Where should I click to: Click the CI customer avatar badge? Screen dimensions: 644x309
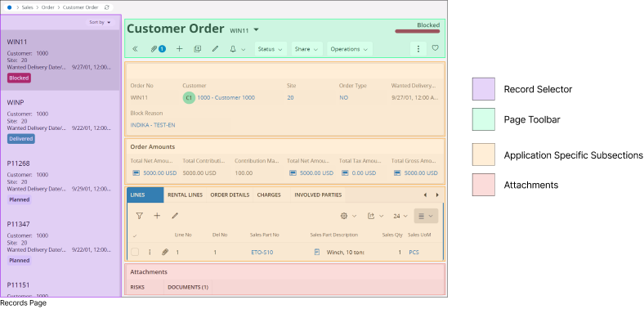(x=189, y=98)
